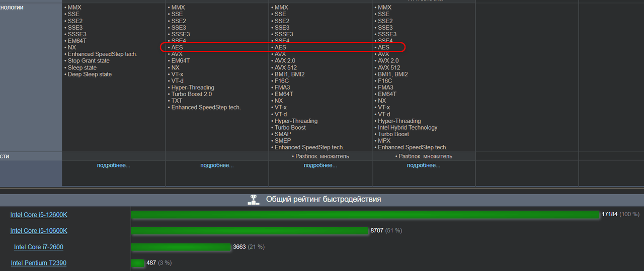The width and height of the screenshot is (644, 271).
Task: Click the (21 %) percentage label
Action: (256, 246)
